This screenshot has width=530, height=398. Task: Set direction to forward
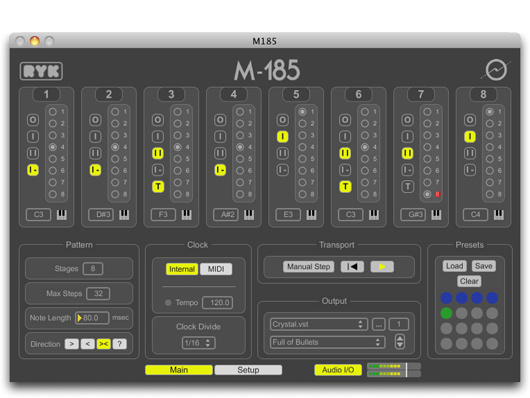pyautogui.click(x=72, y=344)
